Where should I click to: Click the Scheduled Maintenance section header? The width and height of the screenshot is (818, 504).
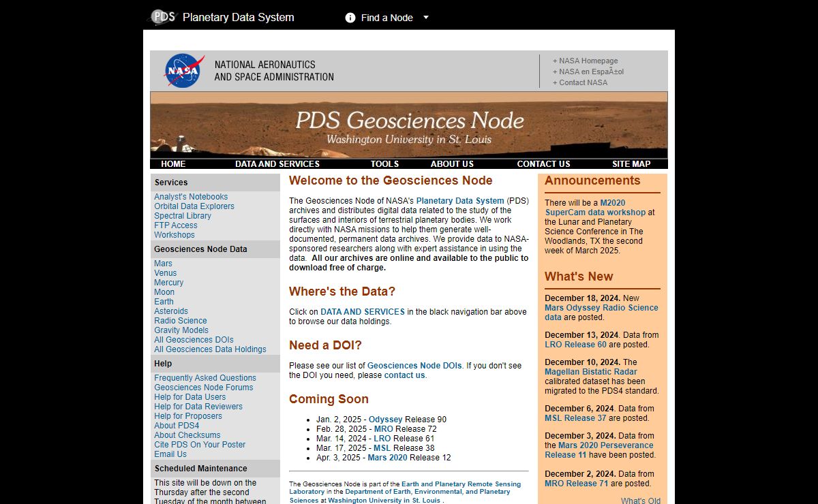point(215,469)
